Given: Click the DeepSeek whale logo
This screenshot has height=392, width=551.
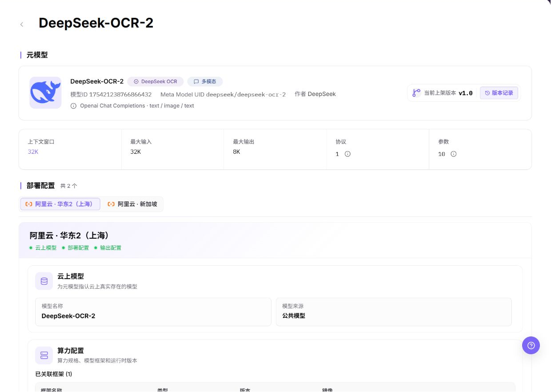Looking at the screenshot, I should [x=45, y=92].
